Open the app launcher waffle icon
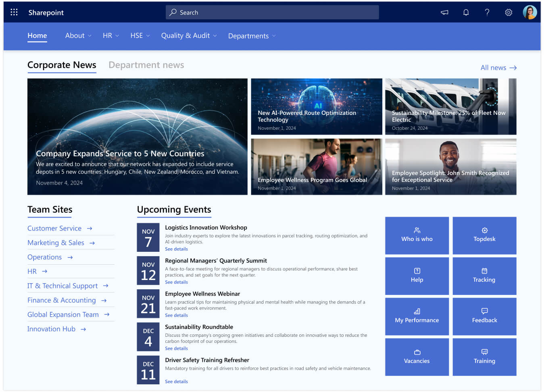 pos(14,12)
